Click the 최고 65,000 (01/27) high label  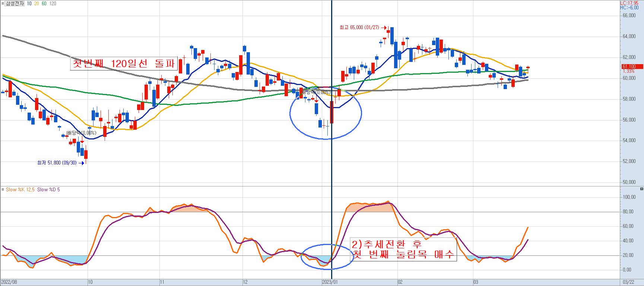pos(359,27)
